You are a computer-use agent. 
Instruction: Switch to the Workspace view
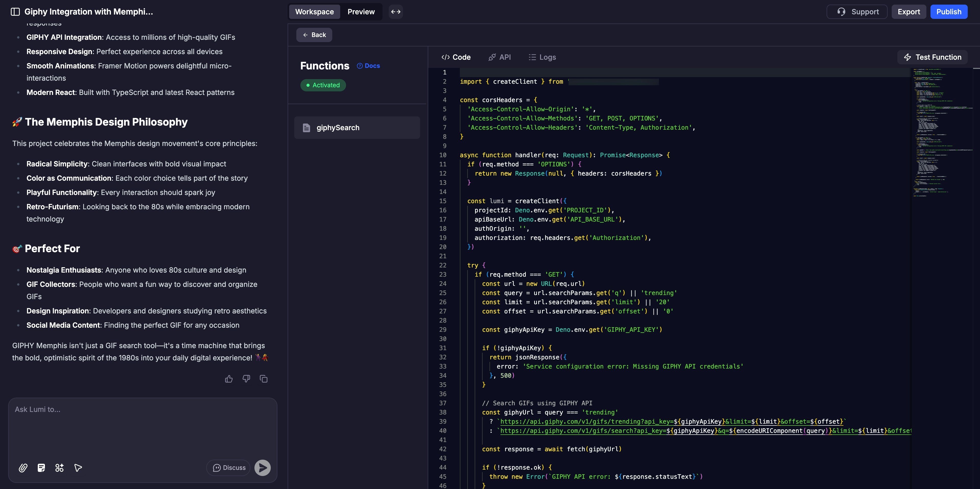coord(314,12)
